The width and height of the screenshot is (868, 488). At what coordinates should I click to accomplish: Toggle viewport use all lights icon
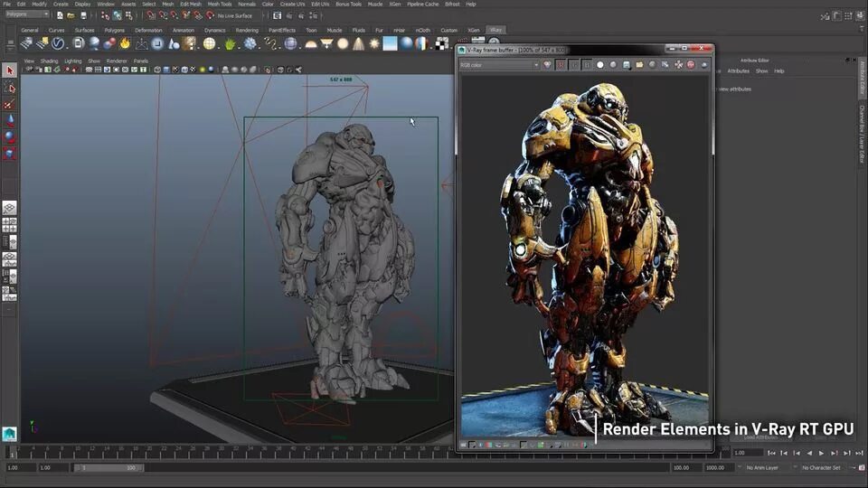tap(202, 70)
